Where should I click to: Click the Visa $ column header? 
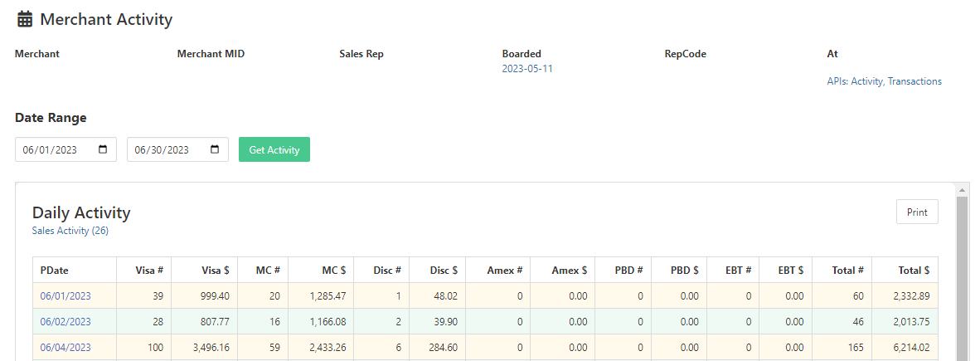click(x=205, y=271)
